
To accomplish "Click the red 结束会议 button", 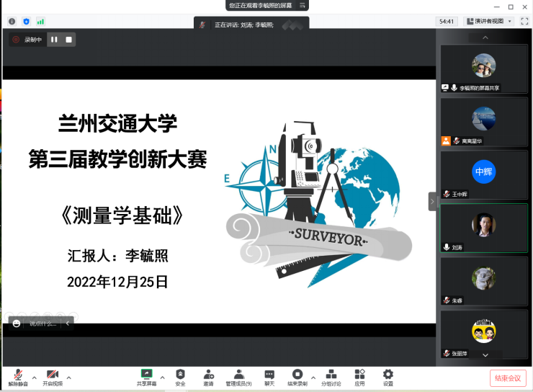I will point(508,378).
